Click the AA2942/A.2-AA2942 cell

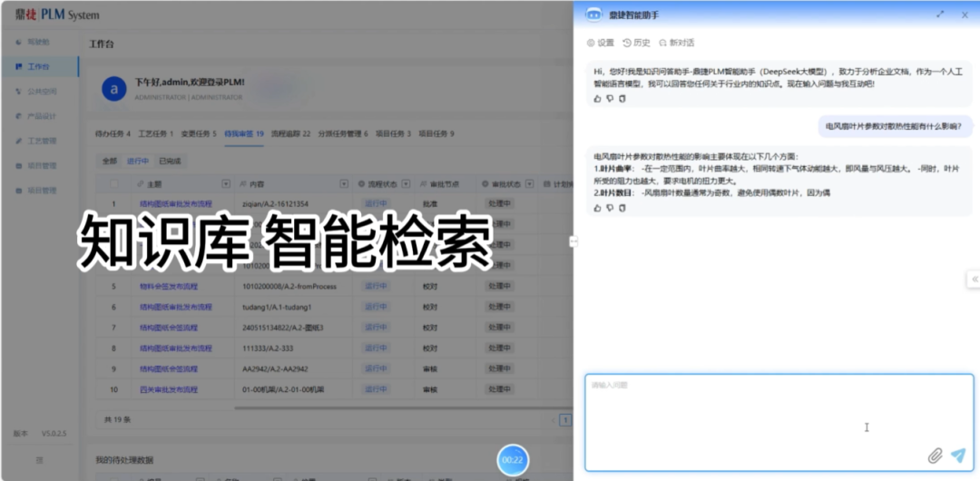(275, 369)
